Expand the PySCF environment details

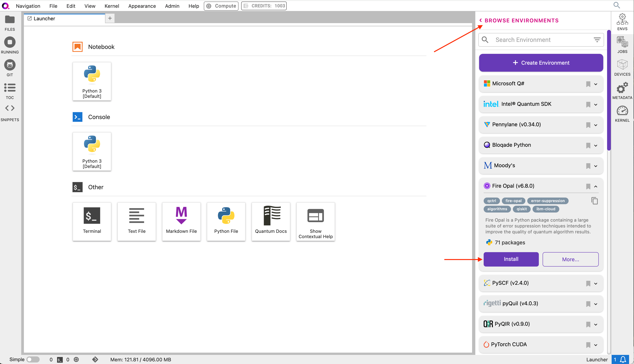(596, 283)
